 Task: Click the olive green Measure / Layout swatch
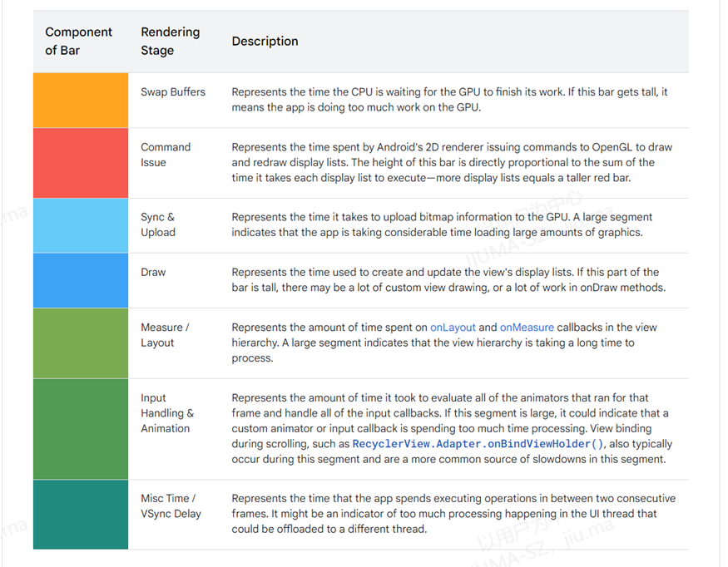81,343
